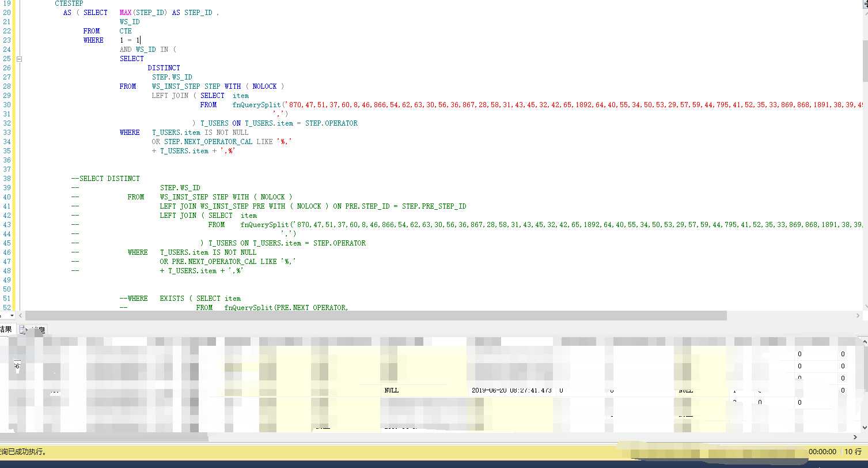The image size is (868, 468).
Task: Click the results grid horizontal scrollbar thumb
Action: point(104,437)
